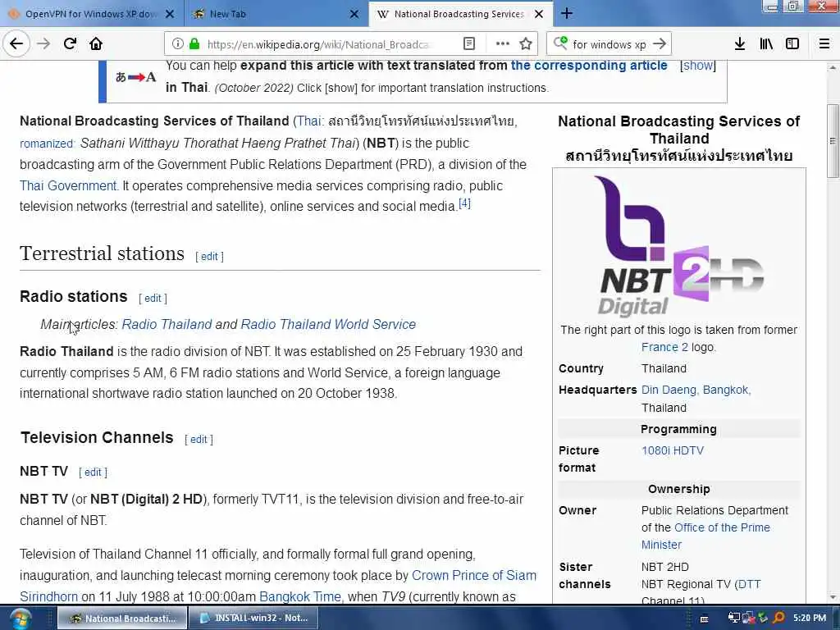Click the scrollbar down arrow
Viewport: 840px width, 630px height.
(833, 597)
